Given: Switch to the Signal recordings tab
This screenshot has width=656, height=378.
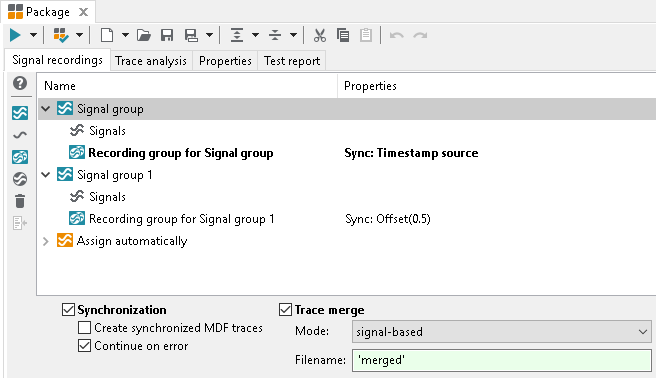Looking at the screenshot, I should click(x=57, y=60).
